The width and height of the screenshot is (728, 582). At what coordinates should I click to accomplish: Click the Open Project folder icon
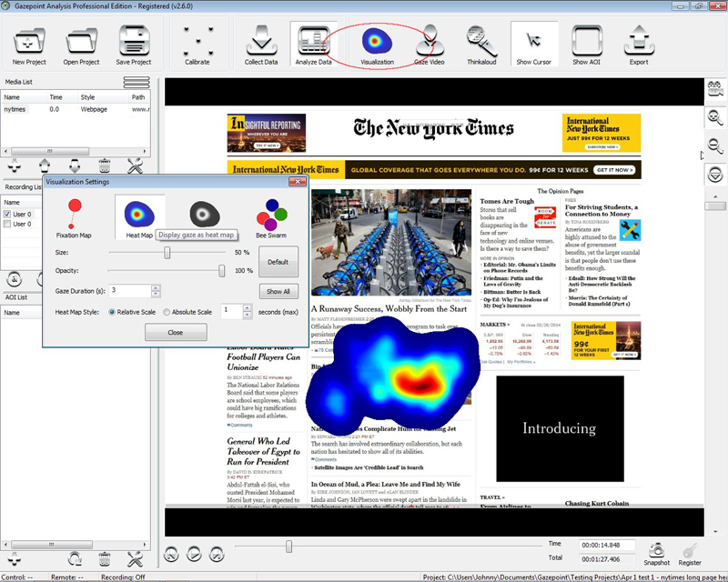[x=81, y=45]
